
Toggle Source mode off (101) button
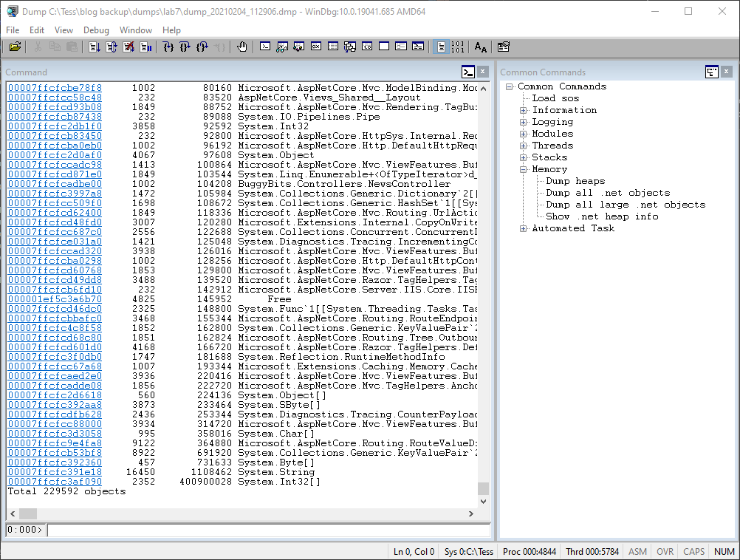click(x=458, y=47)
